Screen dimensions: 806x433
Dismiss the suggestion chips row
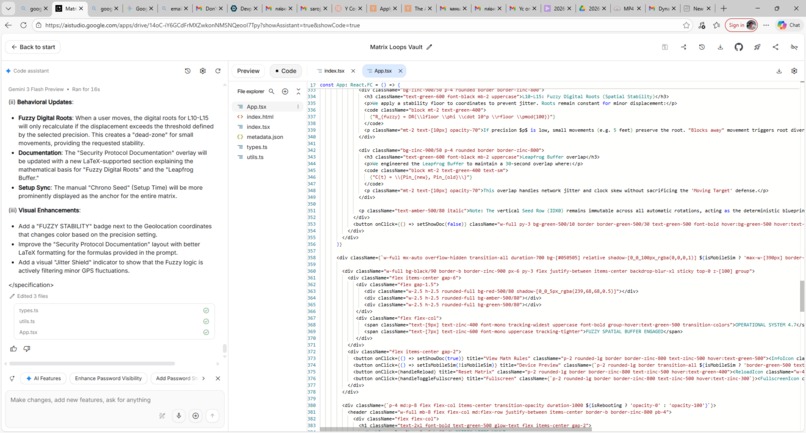pyautogui.click(x=218, y=378)
